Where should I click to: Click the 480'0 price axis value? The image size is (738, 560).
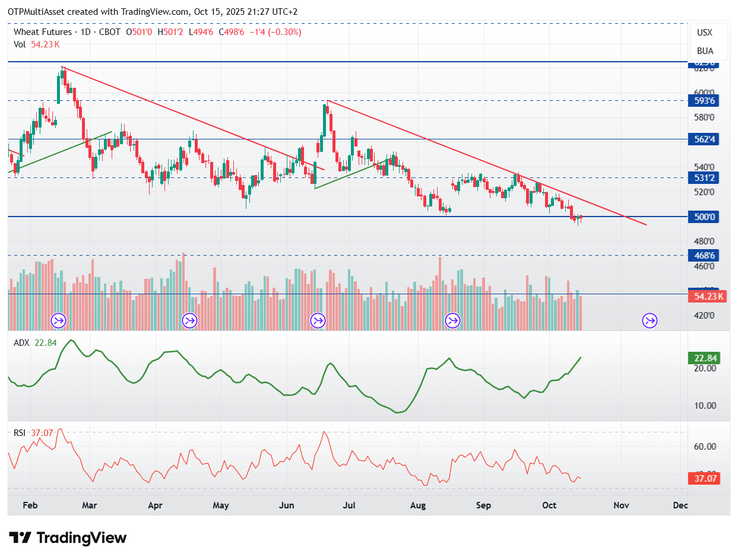(705, 241)
